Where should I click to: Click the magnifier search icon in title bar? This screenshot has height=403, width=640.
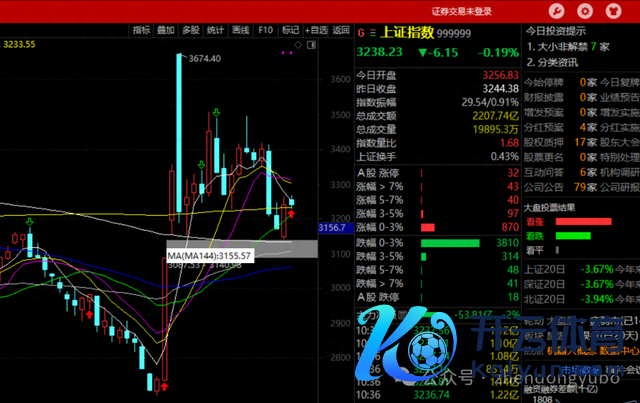[582, 11]
